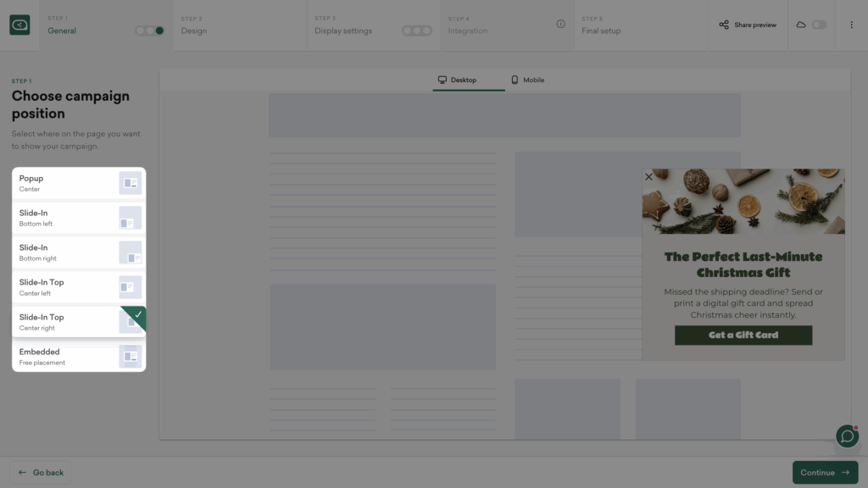The image size is (868, 488).
Task: Click the Go back button
Action: (41, 473)
